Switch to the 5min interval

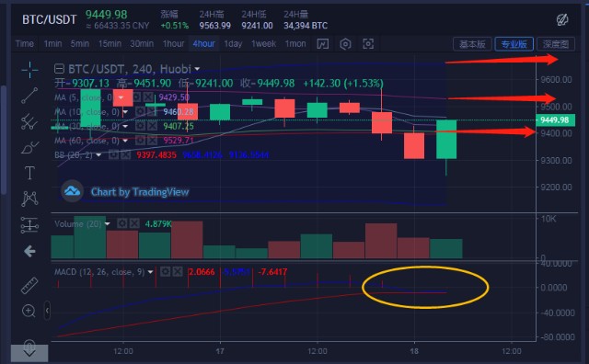pyautogui.click(x=80, y=44)
